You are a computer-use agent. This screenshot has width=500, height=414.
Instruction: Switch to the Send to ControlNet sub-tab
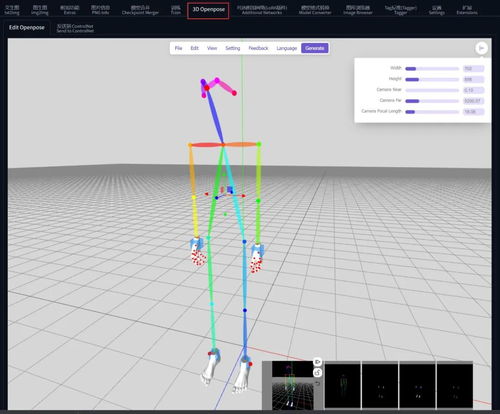[x=75, y=28]
